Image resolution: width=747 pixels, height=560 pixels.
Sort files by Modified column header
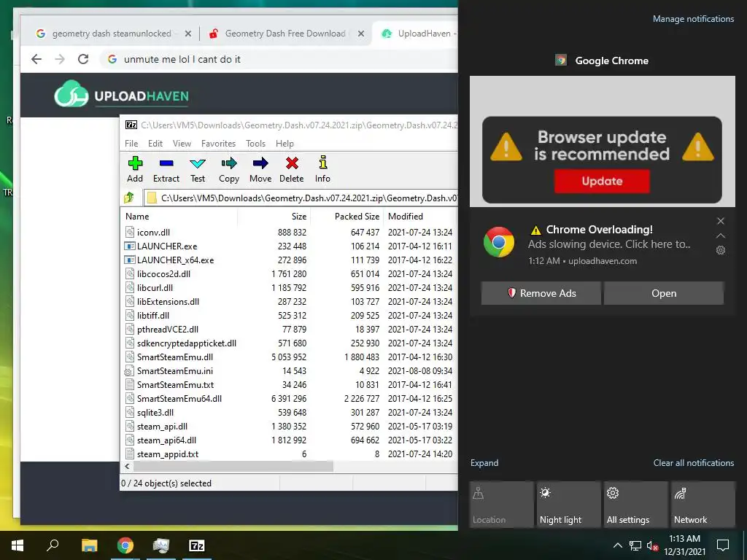pyautogui.click(x=420, y=216)
